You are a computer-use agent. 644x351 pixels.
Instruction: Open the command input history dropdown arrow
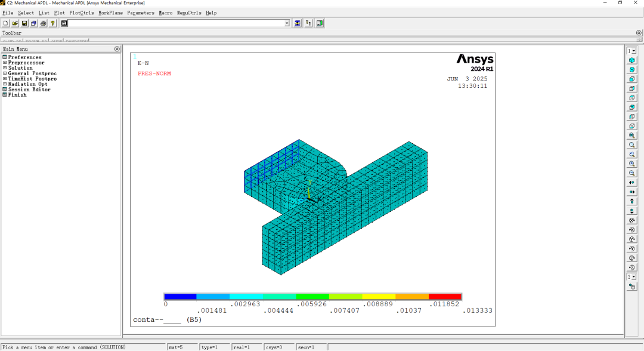pos(287,23)
